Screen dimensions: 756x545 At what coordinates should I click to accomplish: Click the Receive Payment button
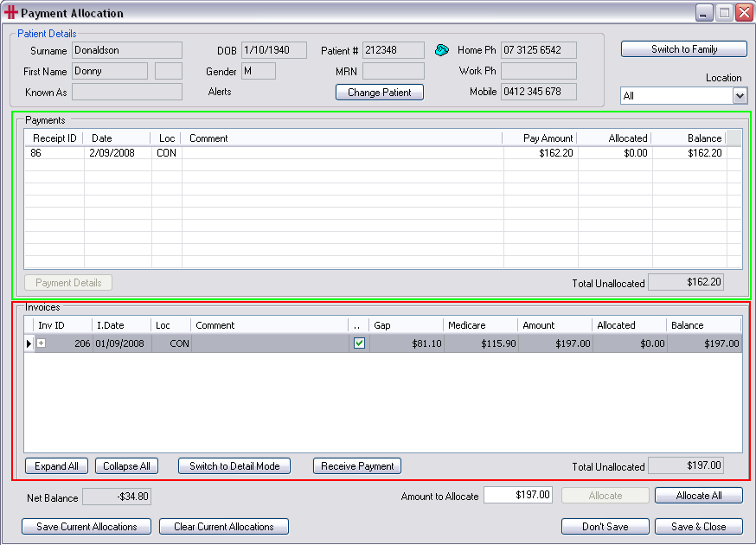(x=357, y=466)
